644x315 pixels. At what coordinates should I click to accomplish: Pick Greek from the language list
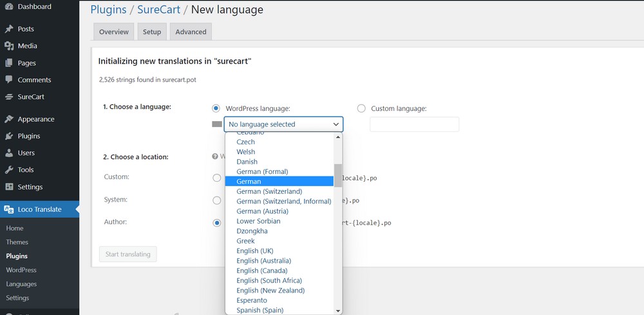(279, 241)
